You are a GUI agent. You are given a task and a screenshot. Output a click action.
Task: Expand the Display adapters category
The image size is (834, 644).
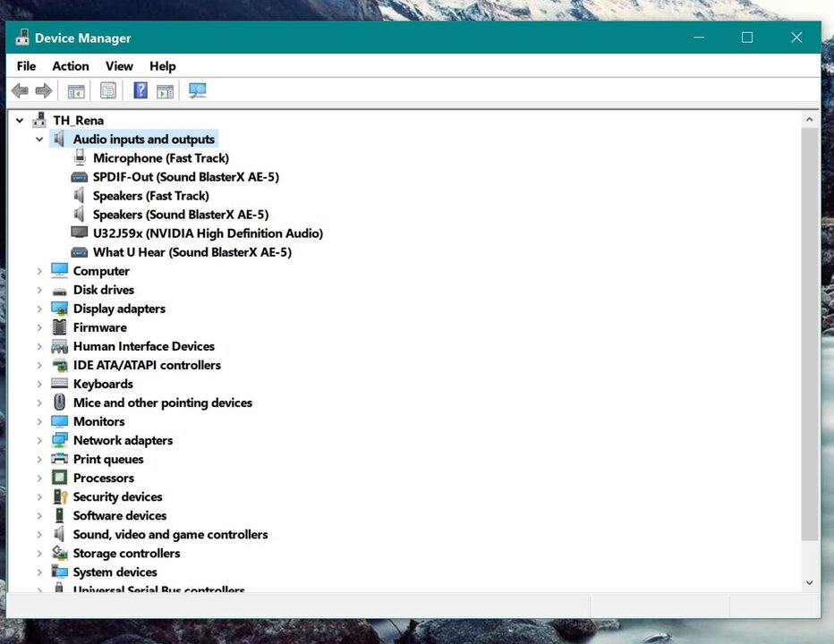(39, 309)
